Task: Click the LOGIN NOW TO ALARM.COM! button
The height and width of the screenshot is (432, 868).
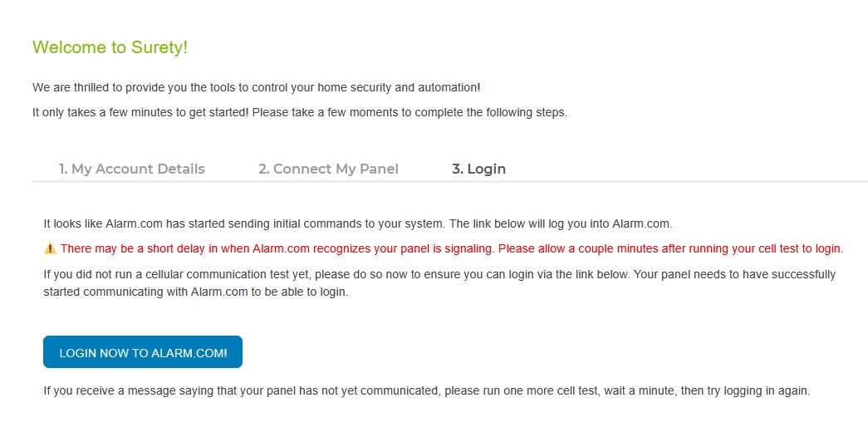Action: pos(143,351)
